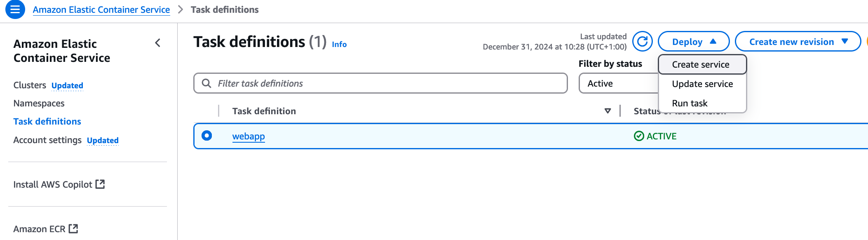
Task: Click the Install AWS Copilot external link icon
Action: tap(100, 184)
